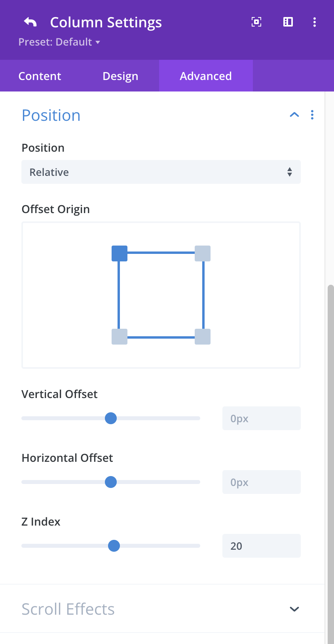
Task: Click the Vertical Offset slider handle
Action: click(111, 418)
